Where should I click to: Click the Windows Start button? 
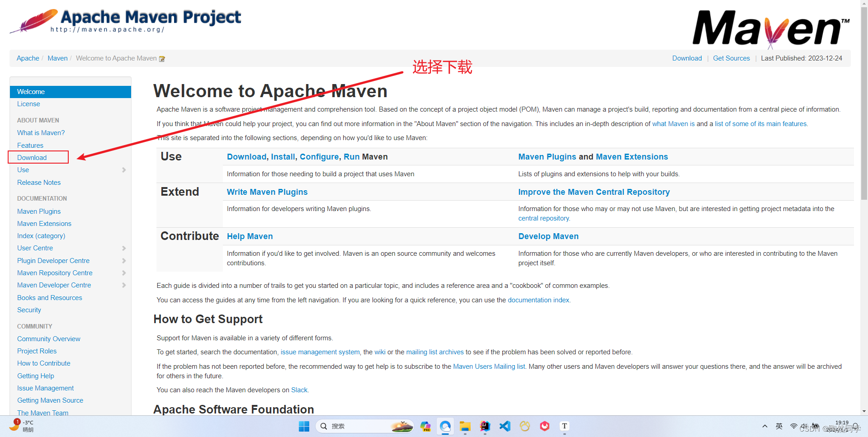coord(304,426)
